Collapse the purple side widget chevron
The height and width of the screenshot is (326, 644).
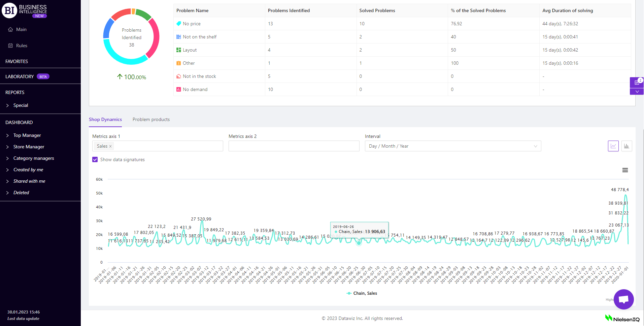[x=637, y=92]
